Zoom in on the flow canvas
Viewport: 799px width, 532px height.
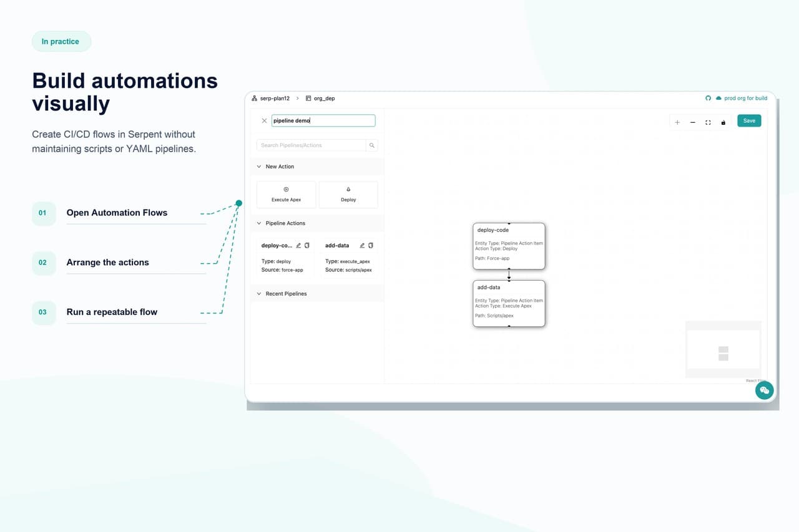tap(677, 122)
